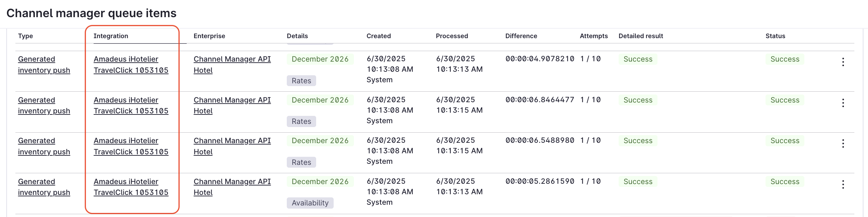Image resolution: width=868 pixels, height=217 pixels.
Task: Click the Type column header
Action: pyautogui.click(x=26, y=36)
